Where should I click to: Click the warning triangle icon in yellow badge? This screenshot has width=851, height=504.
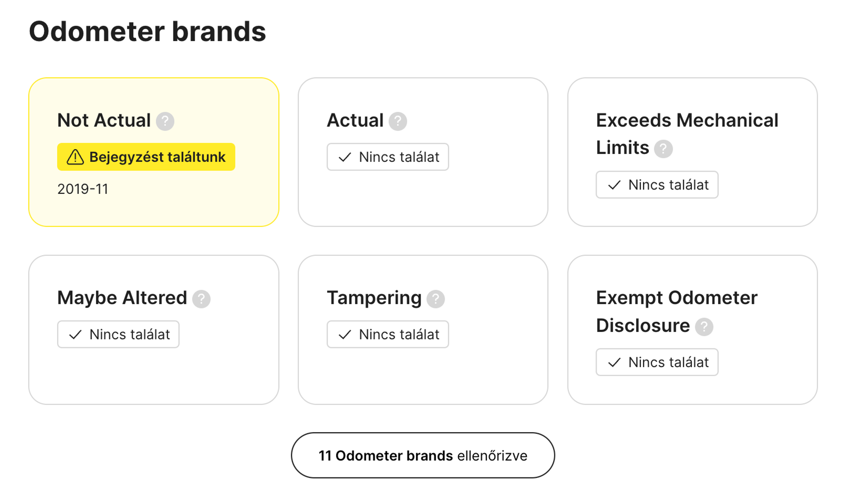coord(75,157)
